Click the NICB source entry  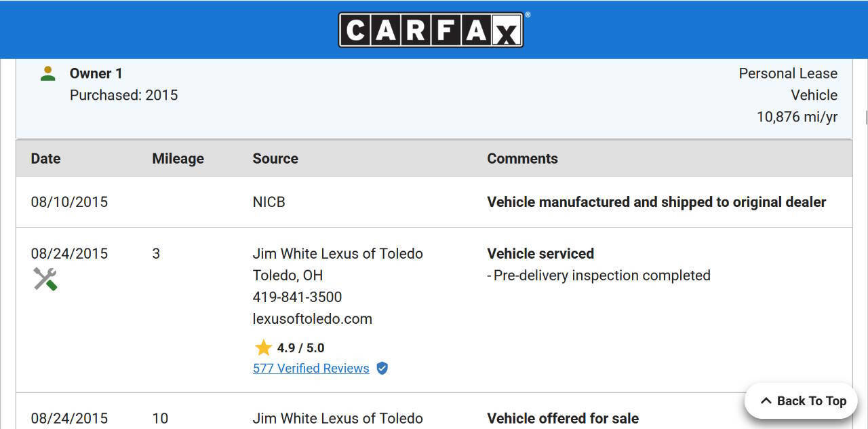pos(269,202)
